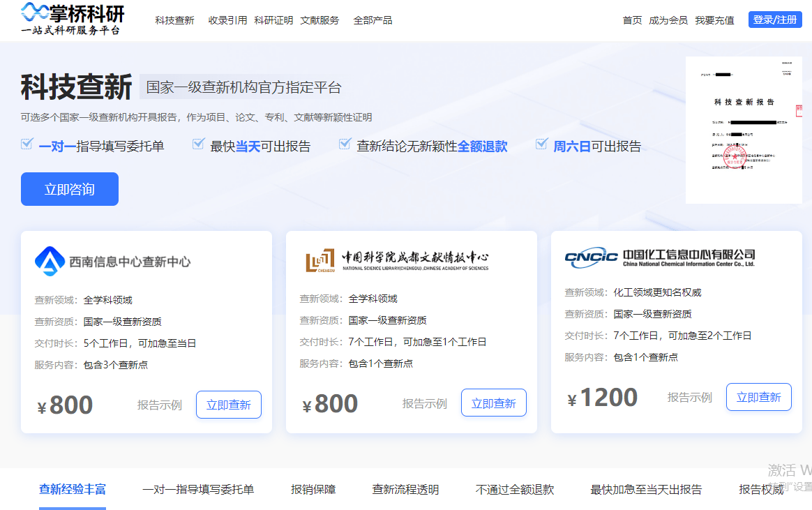View 报告示例 for 成都文献情报中心
The width and height of the screenshot is (812, 510).
pyautogui.click(x=425, y=403)
